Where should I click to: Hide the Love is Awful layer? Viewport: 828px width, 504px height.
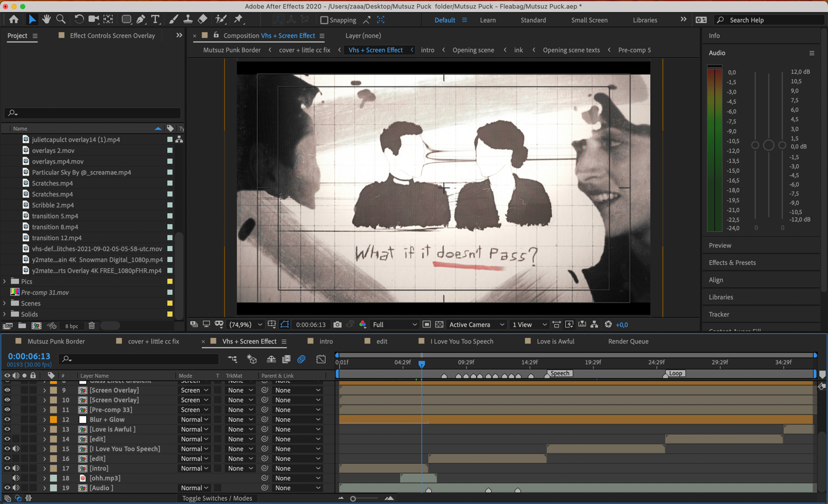(x=7, y=429)
